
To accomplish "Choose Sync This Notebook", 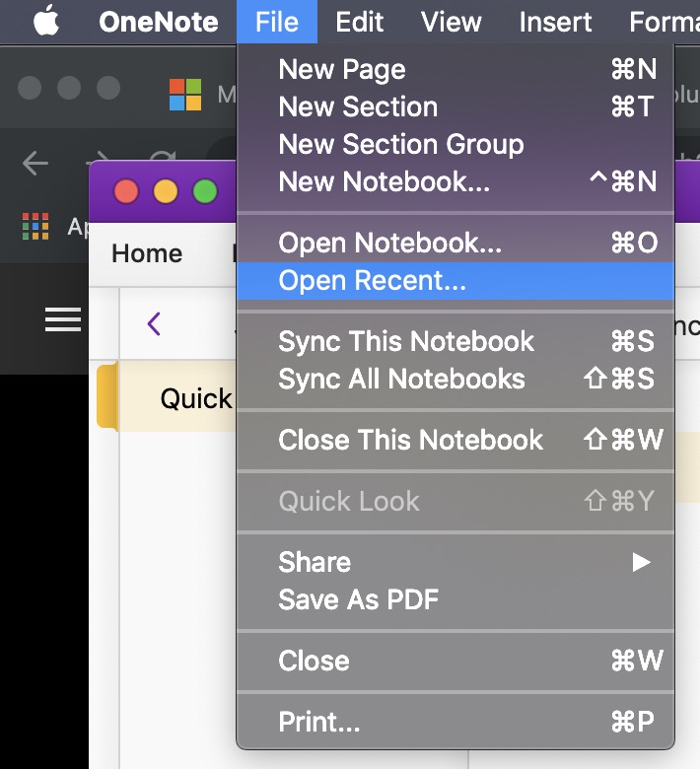I will pos(455,341).
